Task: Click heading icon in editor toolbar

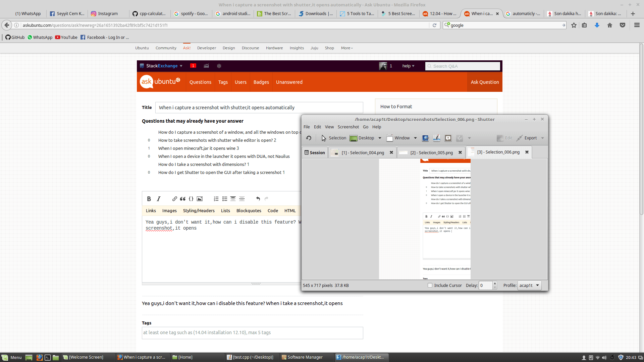Action: [x=233, y=199]
